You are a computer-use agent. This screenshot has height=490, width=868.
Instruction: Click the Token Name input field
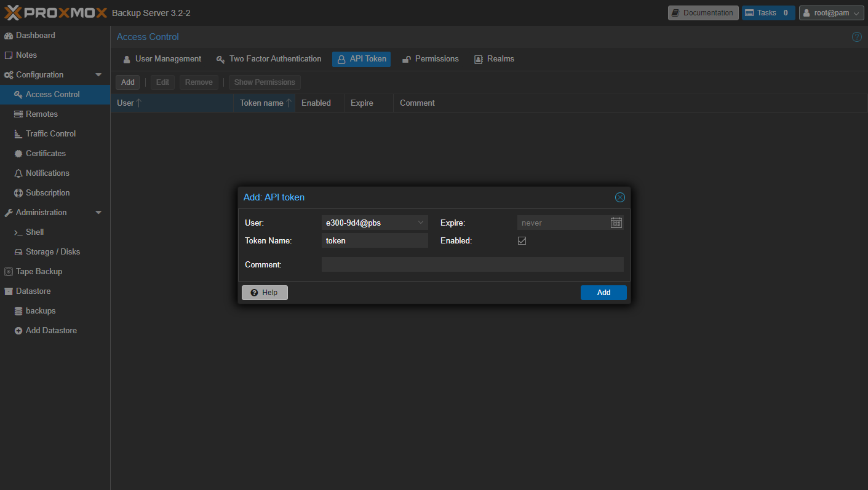coord(375,241)
